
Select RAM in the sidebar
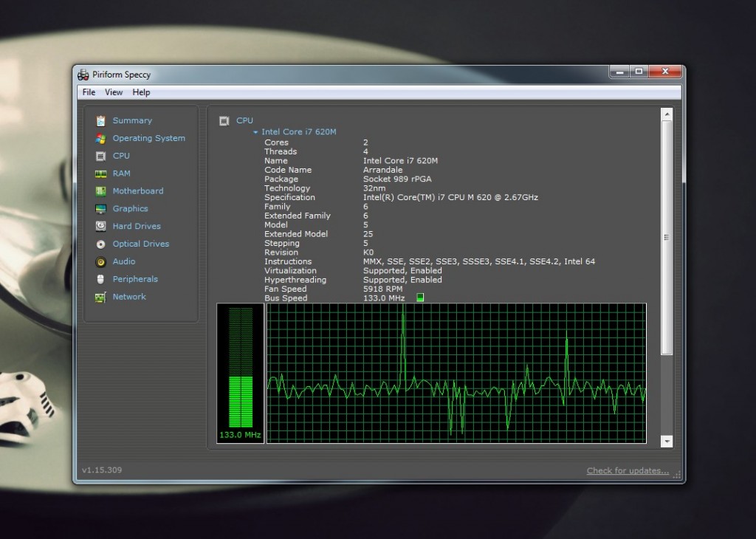(122, 174)
